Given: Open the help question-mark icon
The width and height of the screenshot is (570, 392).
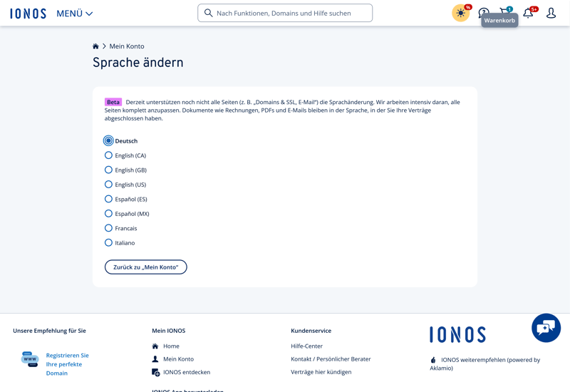Looking at the screenshot, I should 484,13.
